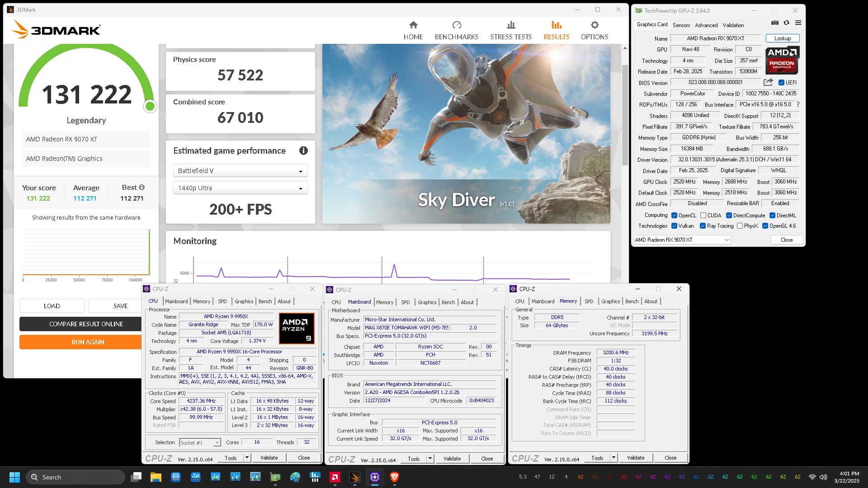Expand Tools arrow in CPU-Z CPU tab window
This screenshot has width=868, height=488.
click(247, 458)
